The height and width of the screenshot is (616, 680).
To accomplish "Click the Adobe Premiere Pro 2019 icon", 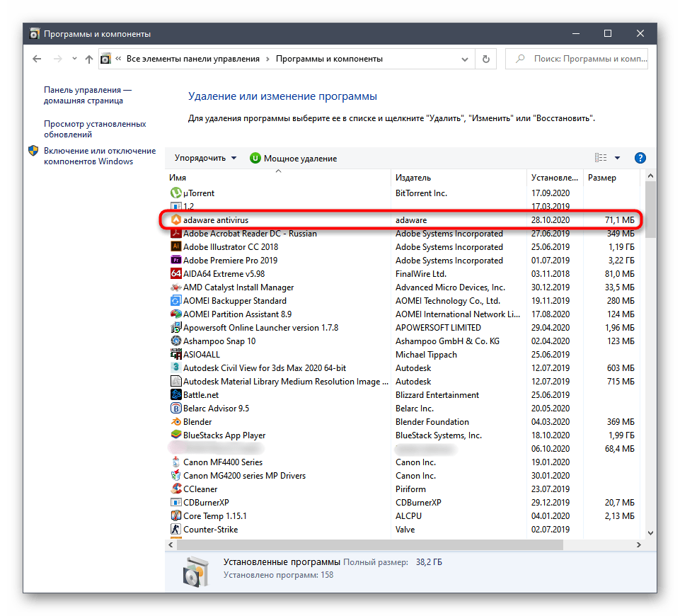I will click(175, 261).
